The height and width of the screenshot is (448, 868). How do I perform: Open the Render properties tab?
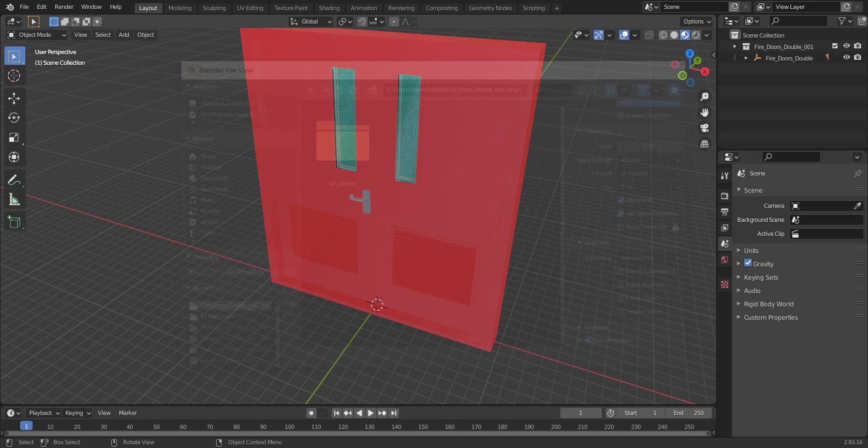(724, 196)
